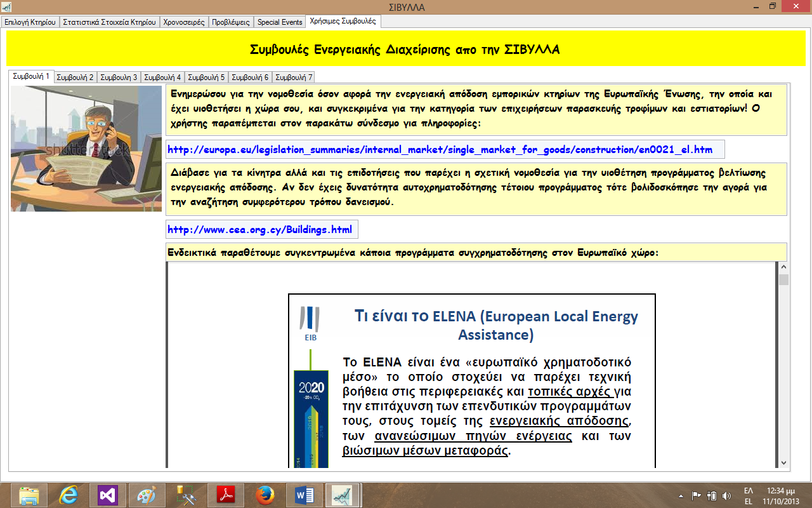Viewport: 812px width, 508px height.
Task: Show hidden system tray icons arrow
Action: click(x=681, y=496)
